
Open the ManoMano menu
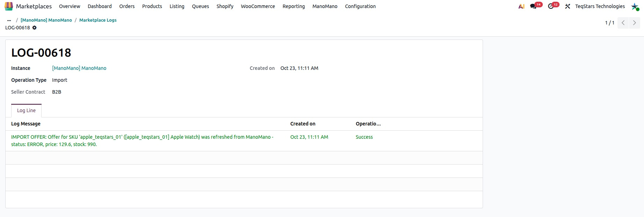click(x=325, y=6)
